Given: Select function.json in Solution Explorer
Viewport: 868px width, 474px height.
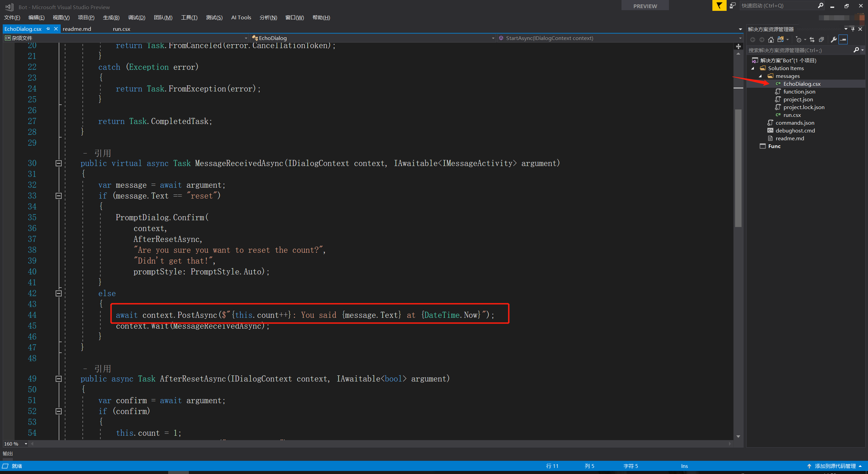Looking at the screenshot, I should point(799,92).
